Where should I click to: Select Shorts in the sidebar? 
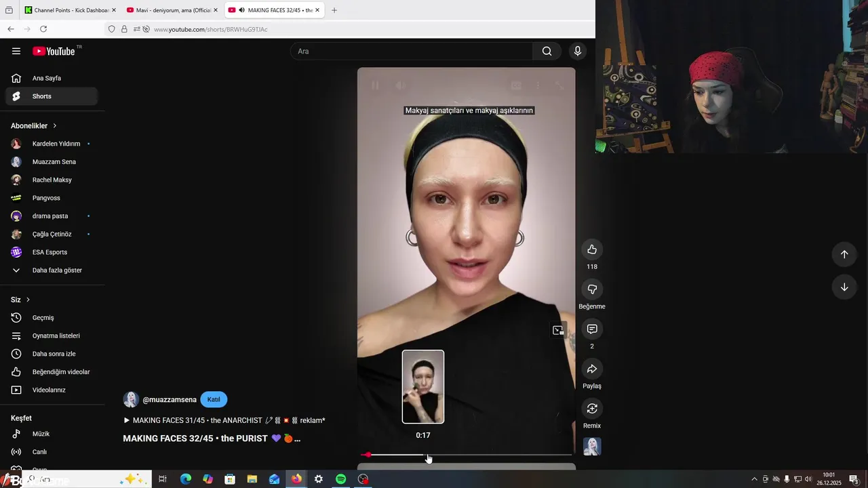(x=52, y=96)
